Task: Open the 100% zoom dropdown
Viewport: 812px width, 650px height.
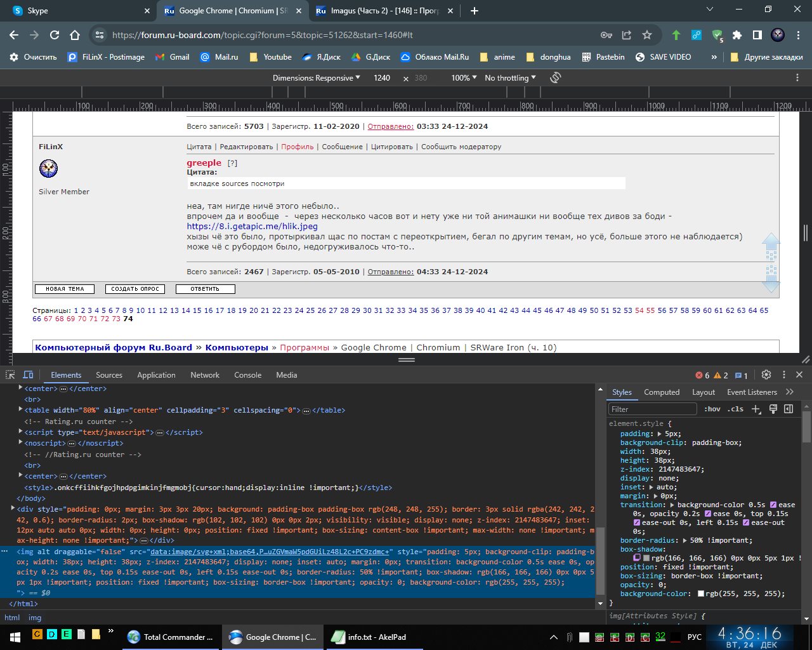Action: pyautogui.click(x=464, y=77)
